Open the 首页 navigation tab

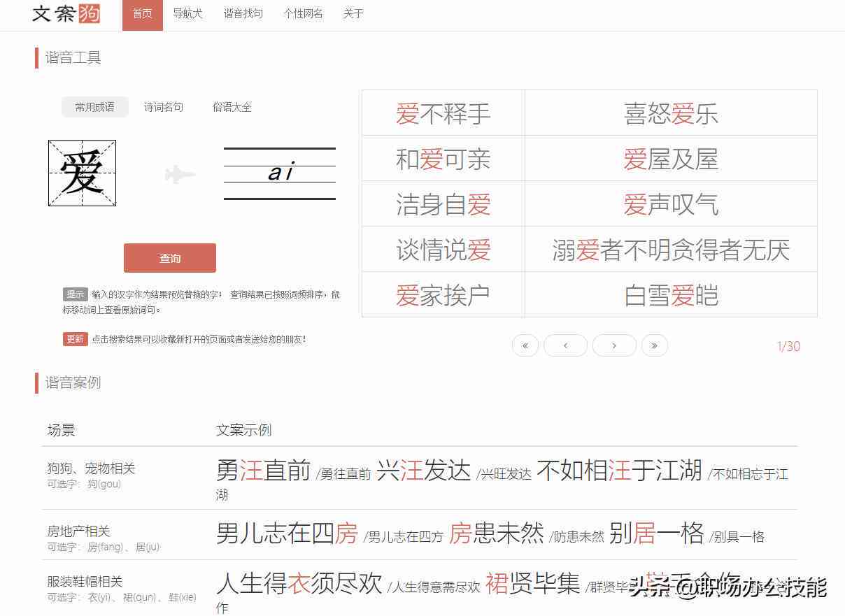click(x=143, y=15)
